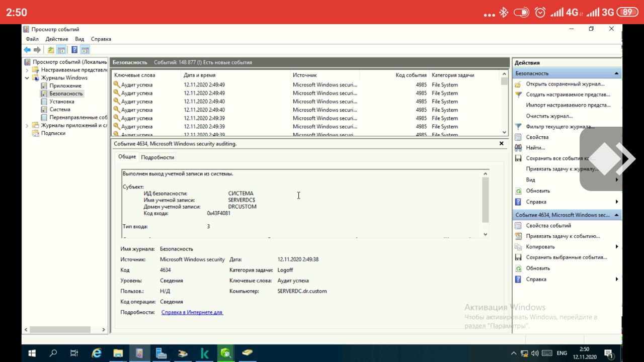This screenshot has width=644, height=362.
Task: Open Справка submenu under Событие 4634 actions
Action: click(x=567, y=279)
